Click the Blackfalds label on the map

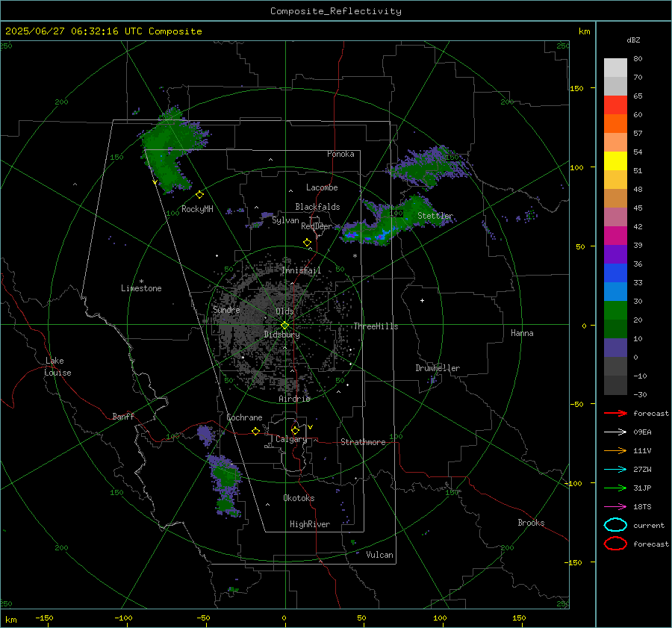317,207
